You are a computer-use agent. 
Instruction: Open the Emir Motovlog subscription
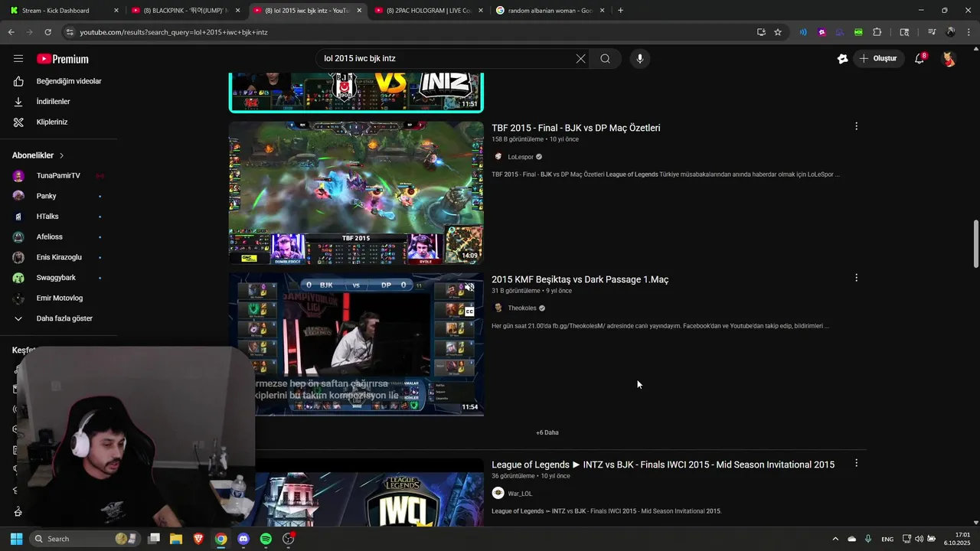tap(58, 298)
